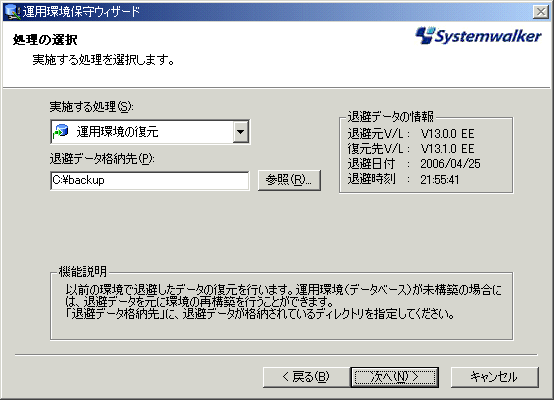Click the 処理の選択 heading
Image resolution: width=554 pixels, height=400 pixels.
[x=45, y=40]
